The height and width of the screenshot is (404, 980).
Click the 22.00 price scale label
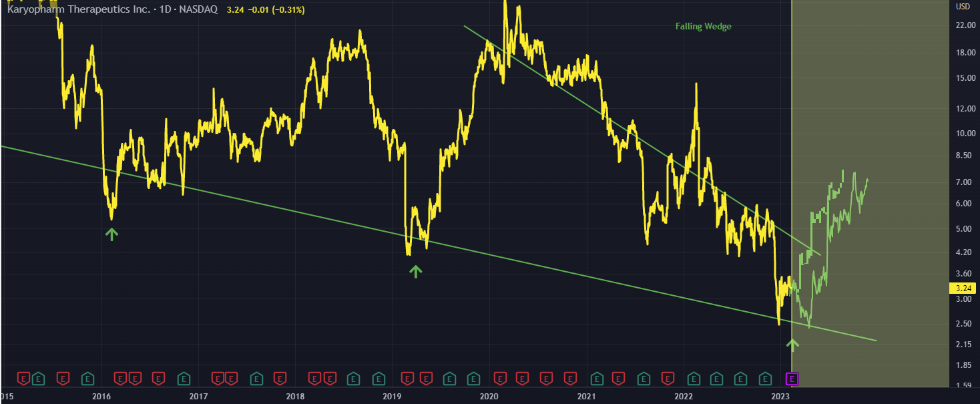point(965,25)
